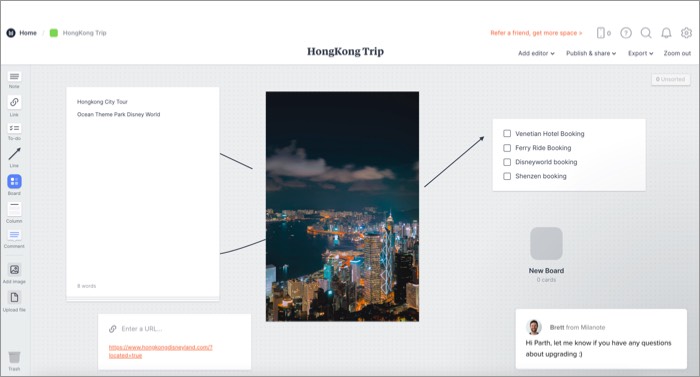The width and height of the screenshot is (700, 377).
Task: Check Venetian Hotel Booking checkbox
Action: [507, 134]
